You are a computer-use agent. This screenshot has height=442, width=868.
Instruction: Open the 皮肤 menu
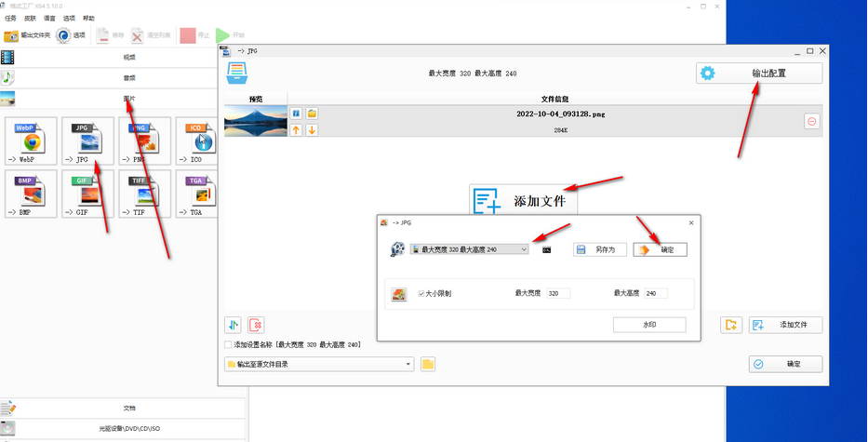(30, 19)
